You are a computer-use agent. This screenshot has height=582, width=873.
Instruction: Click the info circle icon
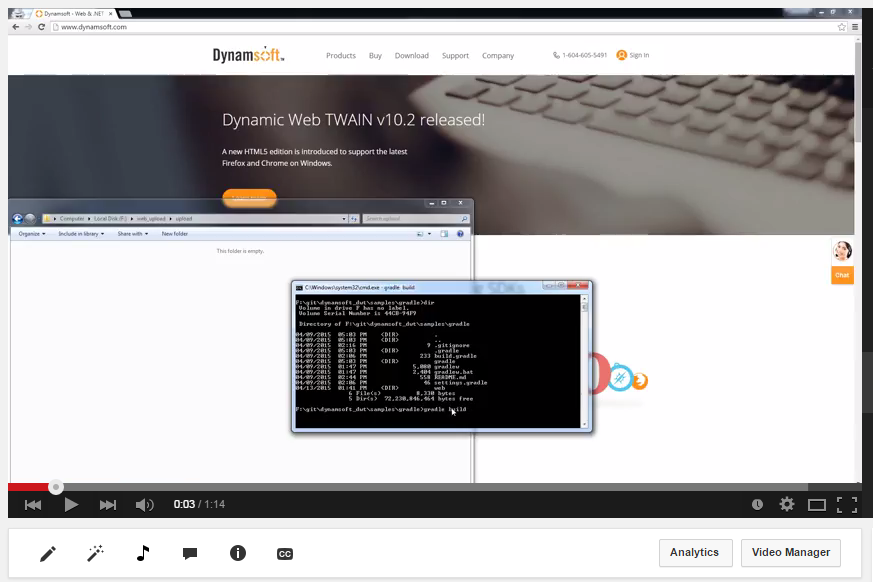[238, 553]
